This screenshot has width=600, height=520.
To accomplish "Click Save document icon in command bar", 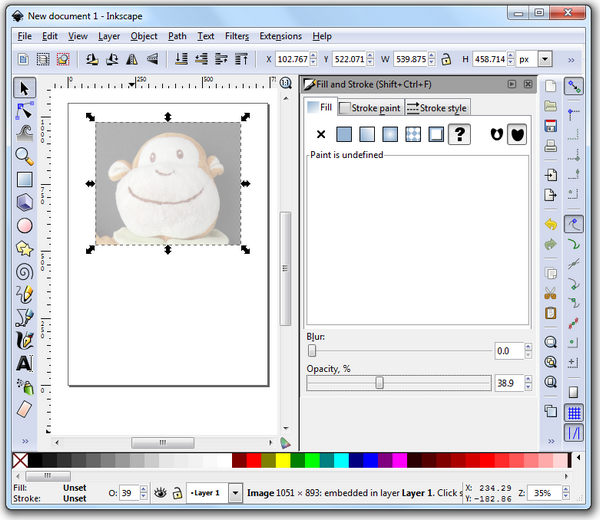I will click(551, 126).
